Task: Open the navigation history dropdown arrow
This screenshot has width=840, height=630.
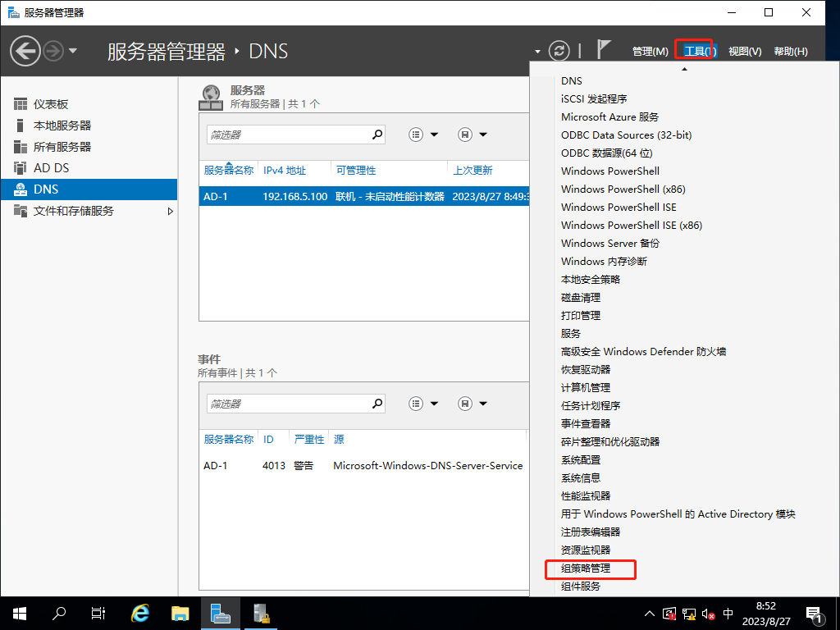Action: tap(73, 51)
